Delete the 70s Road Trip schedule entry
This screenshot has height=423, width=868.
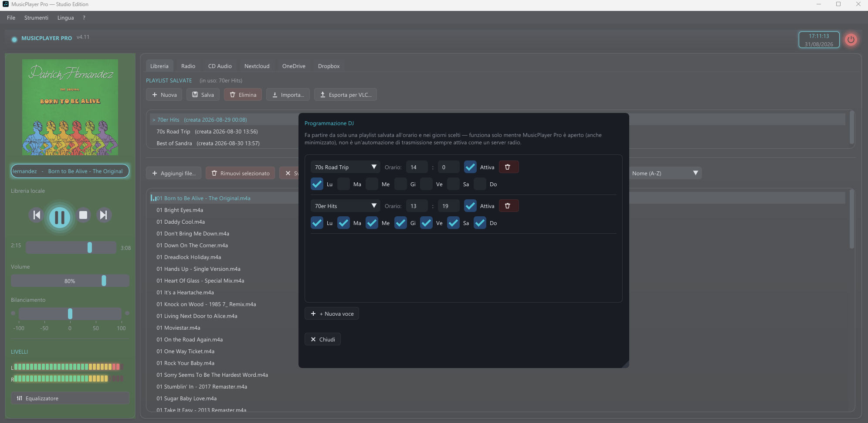(x=509, y=167)
